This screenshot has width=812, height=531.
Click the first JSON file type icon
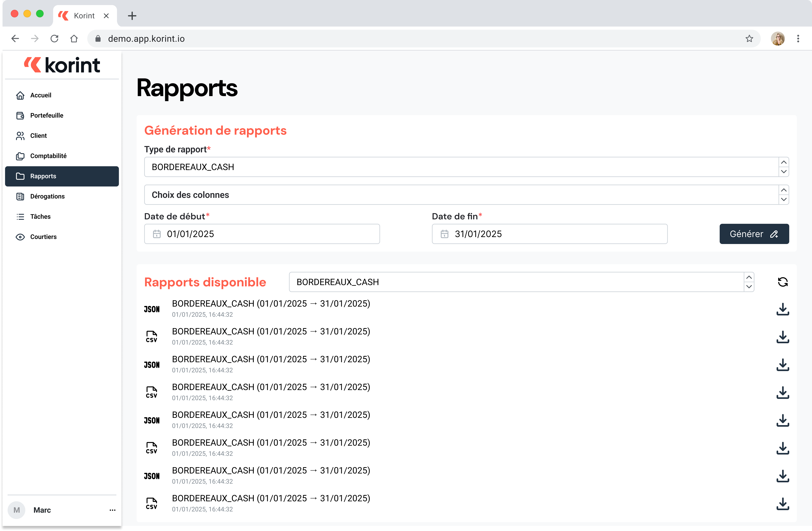click(151, 309)
